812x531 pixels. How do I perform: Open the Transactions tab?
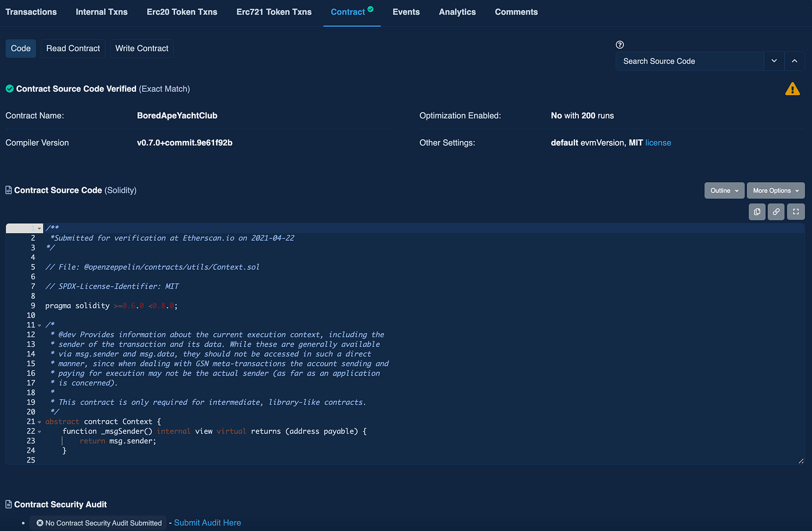[x=31, y=12]
